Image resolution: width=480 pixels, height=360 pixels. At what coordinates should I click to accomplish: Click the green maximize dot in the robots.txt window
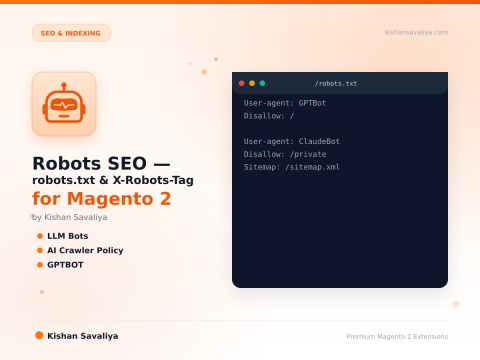click(262, 83)
